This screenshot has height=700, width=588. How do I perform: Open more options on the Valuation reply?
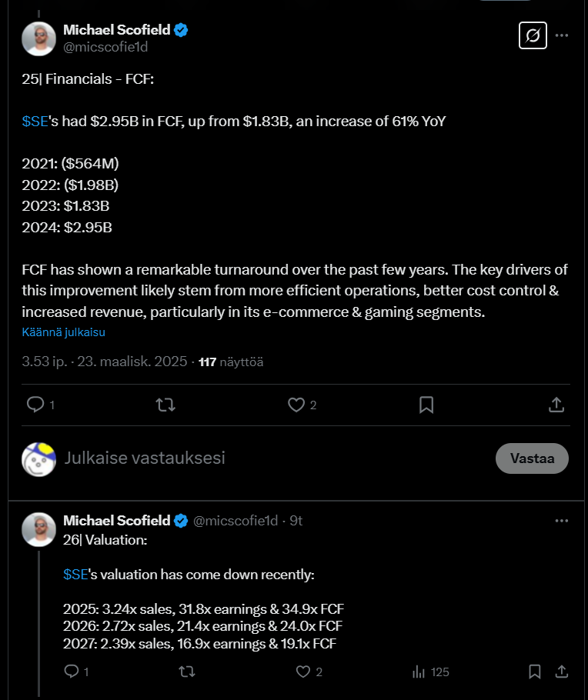point(562,521)
